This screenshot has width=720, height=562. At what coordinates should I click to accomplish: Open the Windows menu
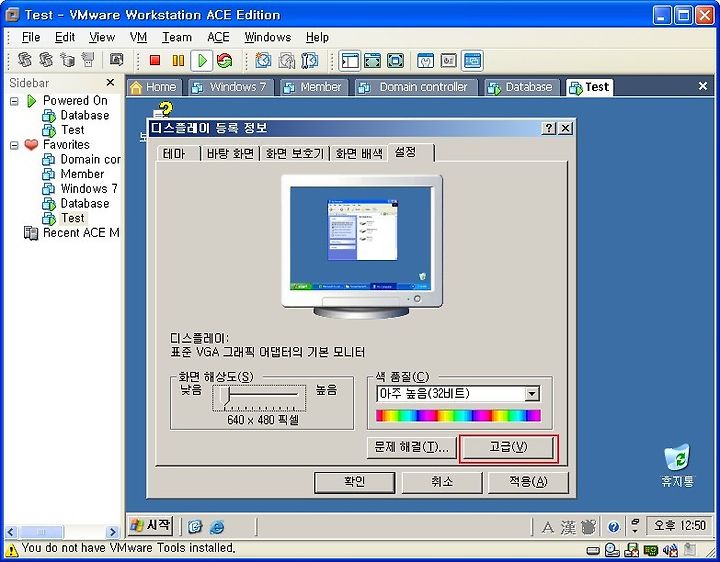click(268, 37)
